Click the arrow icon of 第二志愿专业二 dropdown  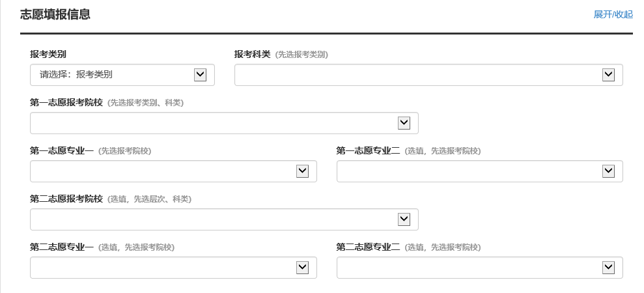(x=609, y=268)
